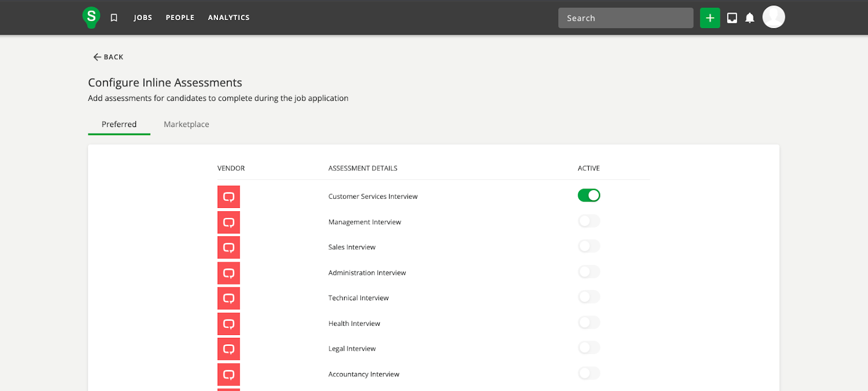
Task: Click vendor icon for Legal Interview
Action: [x=228, y=349]
